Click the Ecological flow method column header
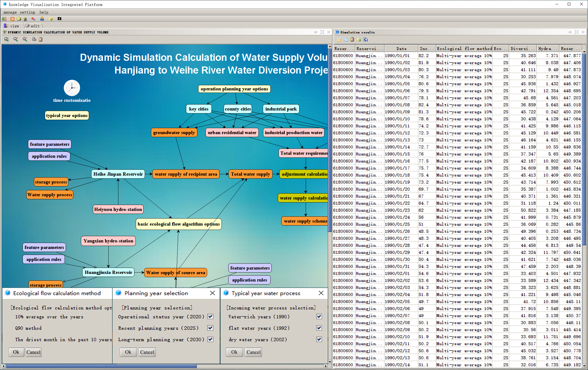This screenshot has height=370, width=588. [464, 49]
